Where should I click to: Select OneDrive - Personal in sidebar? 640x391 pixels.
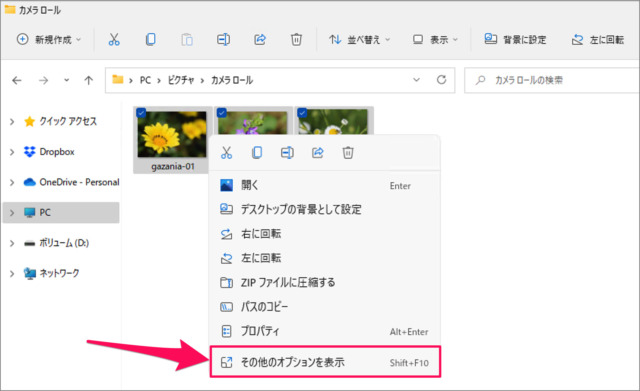coord(71,182)
